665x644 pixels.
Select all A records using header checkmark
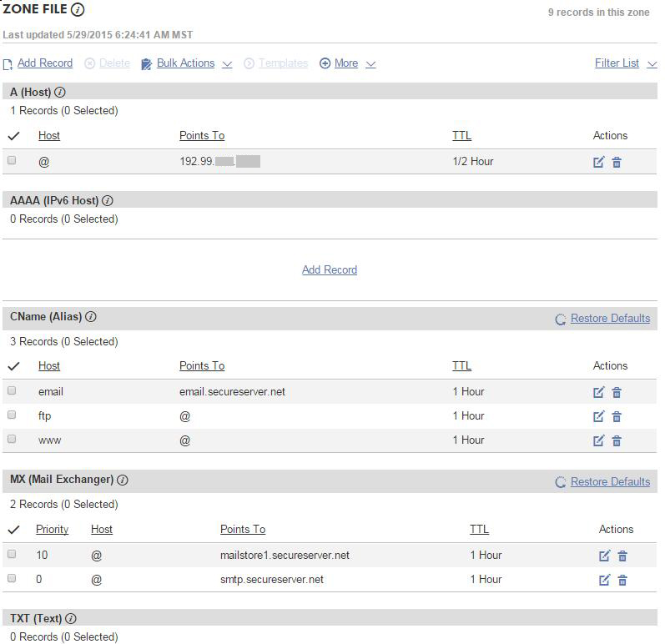click(13, 135)
